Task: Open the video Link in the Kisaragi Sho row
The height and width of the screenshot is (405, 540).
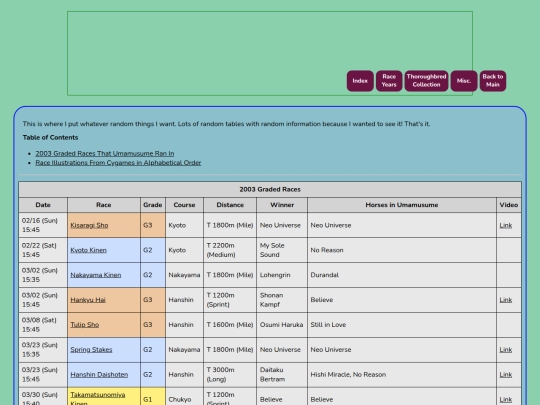Action: (506, 225)
